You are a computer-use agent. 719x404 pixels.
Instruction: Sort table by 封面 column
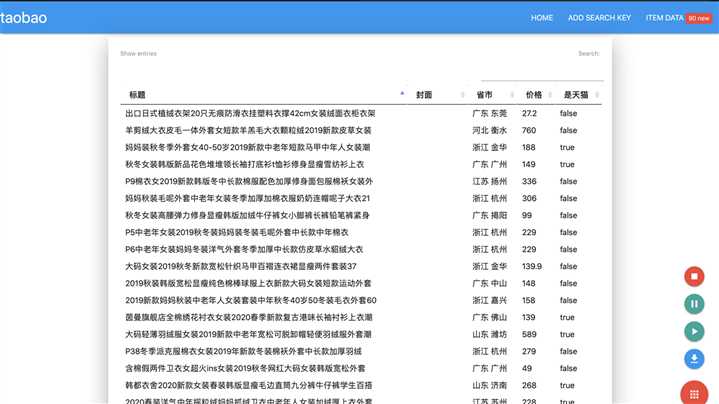437,95
